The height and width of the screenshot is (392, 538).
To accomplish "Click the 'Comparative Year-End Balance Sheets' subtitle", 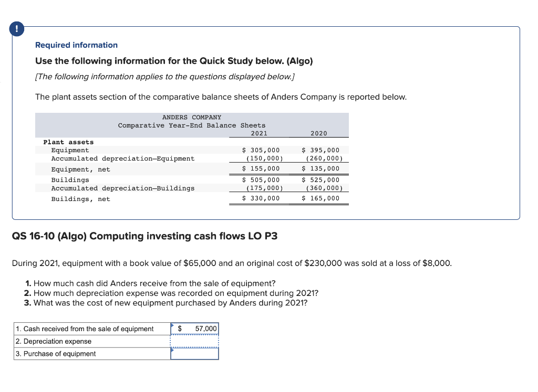I will click(192, 125).
